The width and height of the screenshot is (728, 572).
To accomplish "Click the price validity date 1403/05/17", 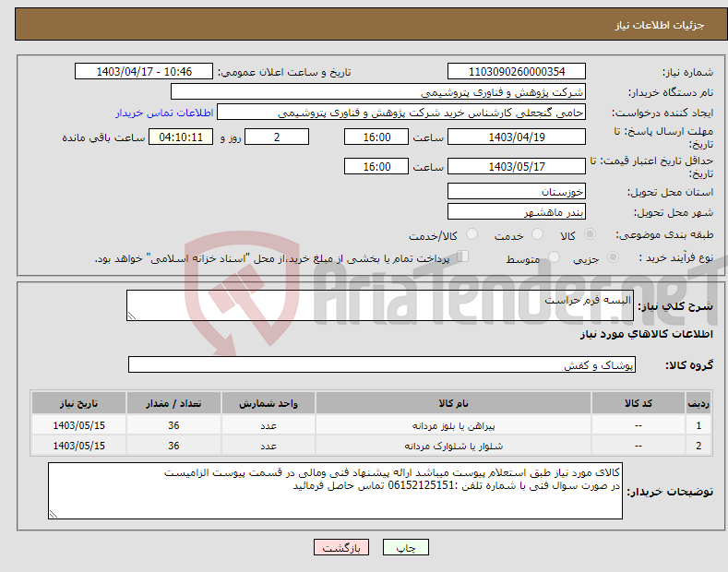I will 517,166.
